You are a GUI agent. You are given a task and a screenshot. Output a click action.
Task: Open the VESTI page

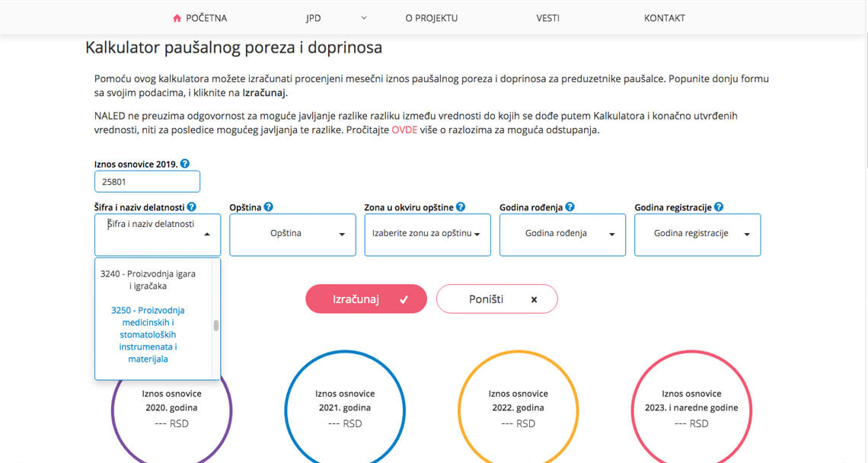tap(547, 18)
